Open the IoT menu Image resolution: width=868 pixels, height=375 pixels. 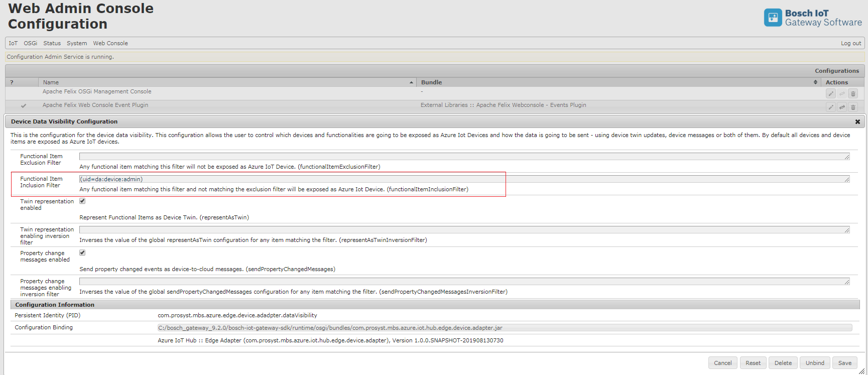click(x=13, y=43)
